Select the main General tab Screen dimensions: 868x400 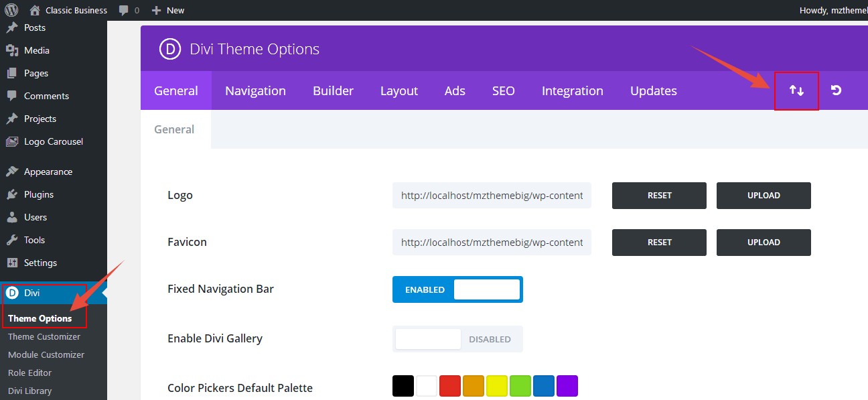click(x=176, y=90)
